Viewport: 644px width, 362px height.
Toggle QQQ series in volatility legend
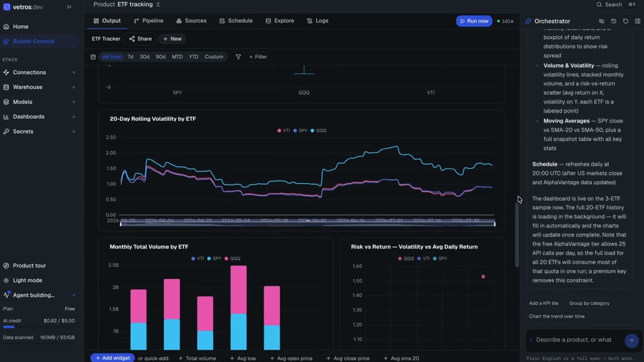(318, 130)
